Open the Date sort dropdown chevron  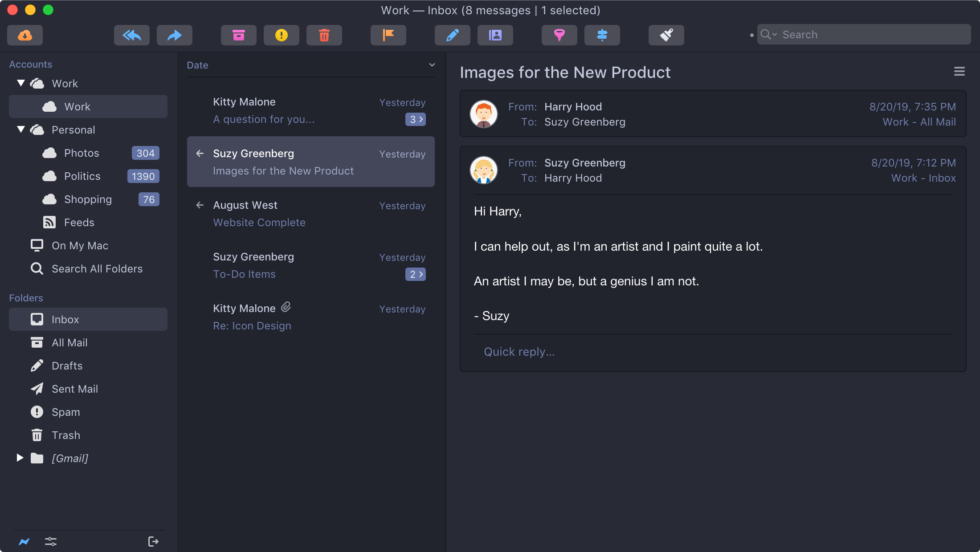pyautogui.click(x=432, y=65)
